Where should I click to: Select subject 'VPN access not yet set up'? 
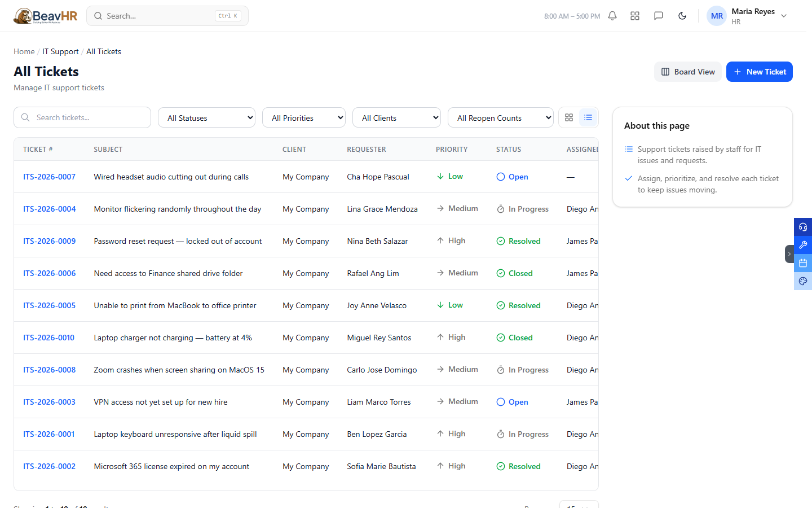[161, 402]
